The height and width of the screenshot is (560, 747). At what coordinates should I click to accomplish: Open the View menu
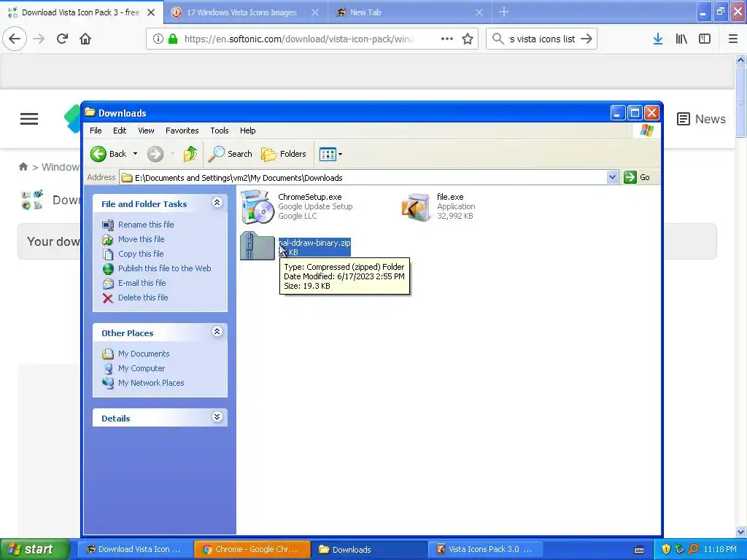pos(146,131)
